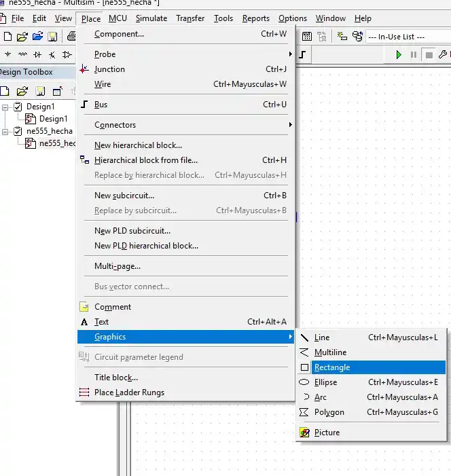The height and width of the screenshot is (476, 451).
Task: Pause the simulation
Action: [414, 55]
